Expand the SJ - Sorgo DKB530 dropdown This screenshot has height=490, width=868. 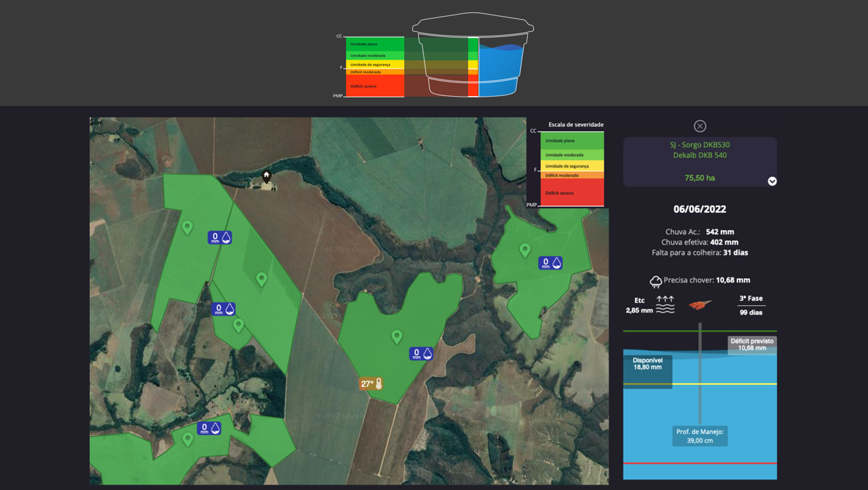[772, 181]
